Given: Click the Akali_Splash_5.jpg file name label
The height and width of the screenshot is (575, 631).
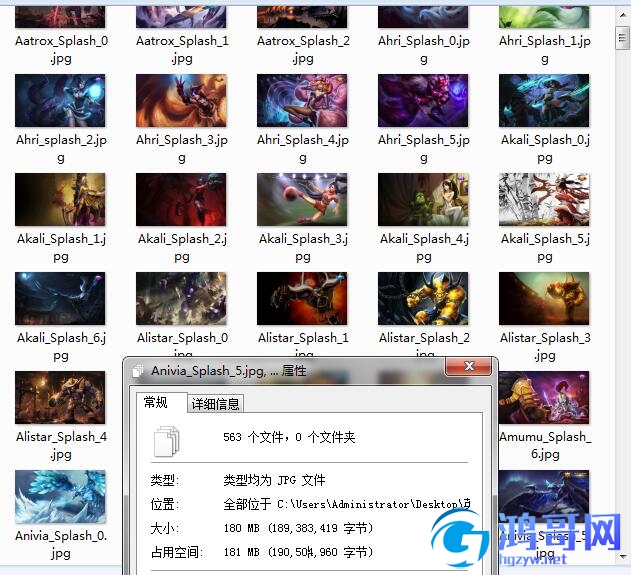Looking at the screenshot, I should click(545, 247).
